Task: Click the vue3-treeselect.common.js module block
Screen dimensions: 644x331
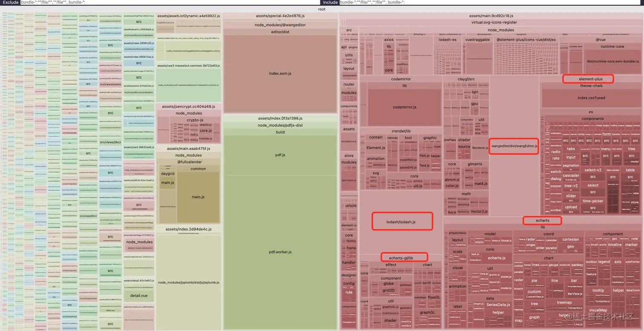Action: pos(188,85)
